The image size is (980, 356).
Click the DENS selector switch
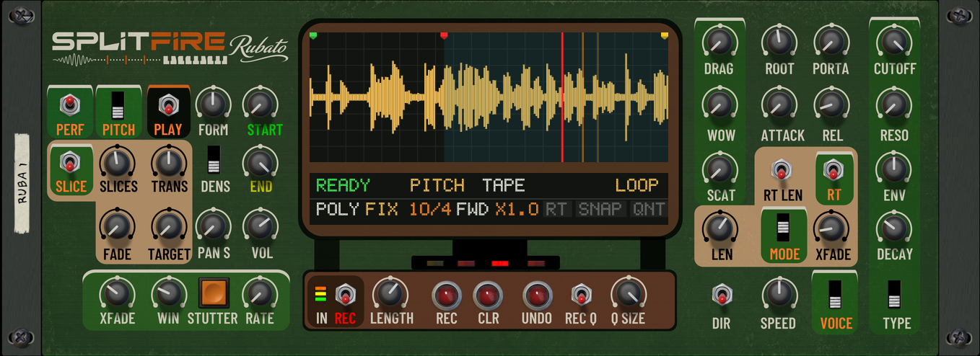(x=214, y=161)
